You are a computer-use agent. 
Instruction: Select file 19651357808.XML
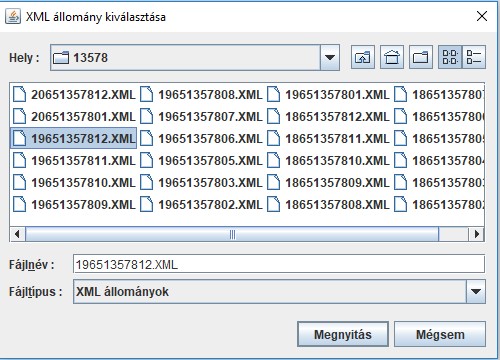pos(201,95)
